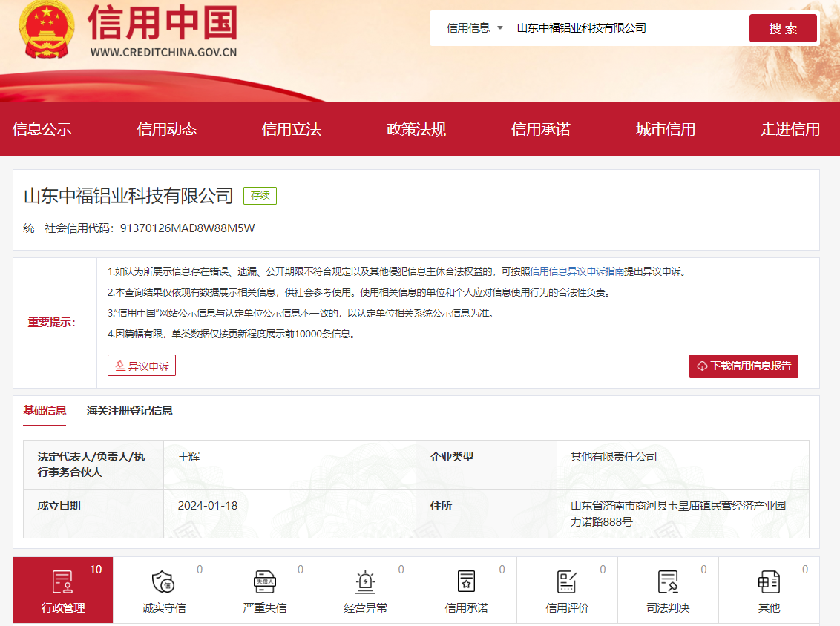Open the 城市信用 menu
The height and width of the screenshot is (626, 840).
pos(666,129)
